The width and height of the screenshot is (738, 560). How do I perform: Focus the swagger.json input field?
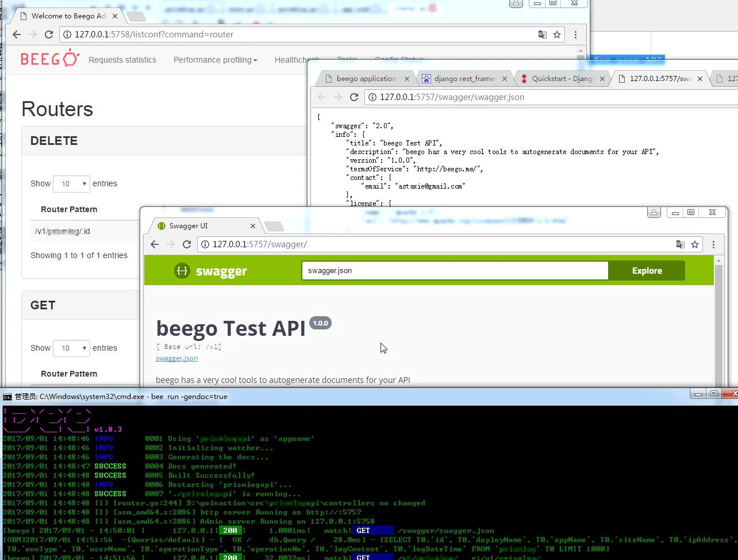(454, 271)
